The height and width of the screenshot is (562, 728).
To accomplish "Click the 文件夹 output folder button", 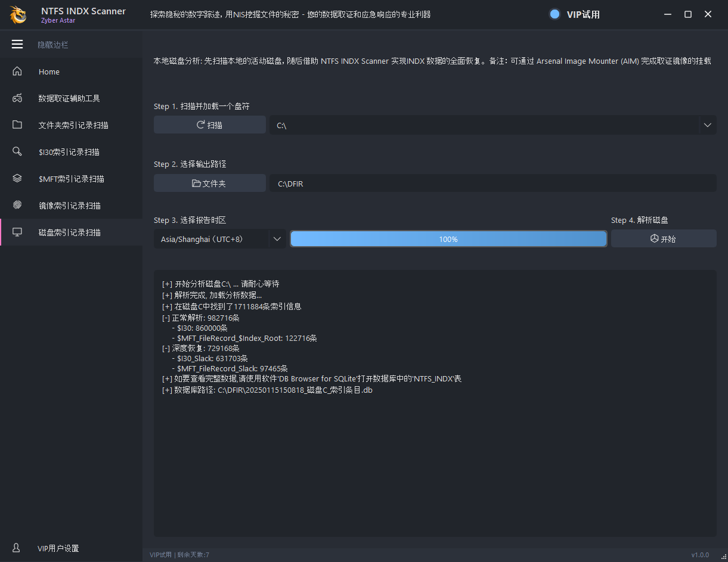I will click(x=210, y=184).
